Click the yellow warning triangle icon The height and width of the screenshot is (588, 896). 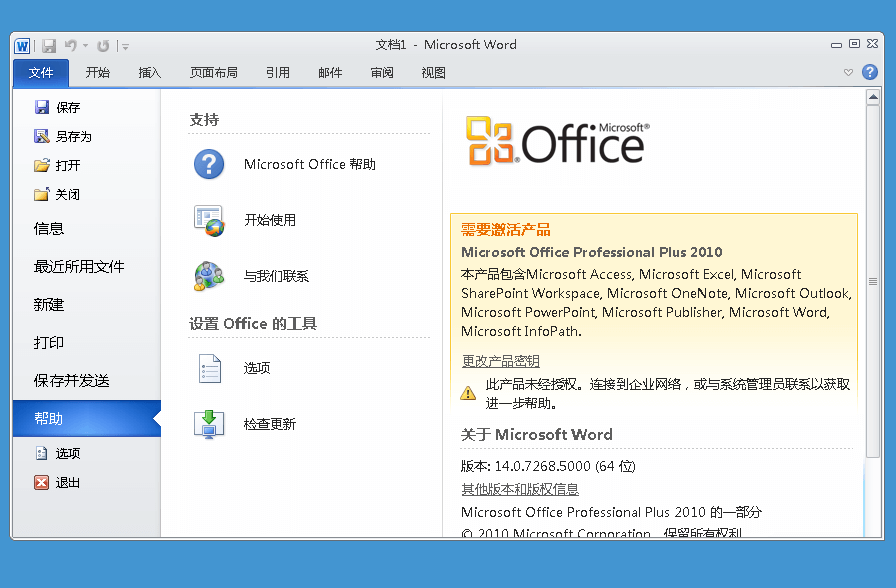click(x=468, y=393)
